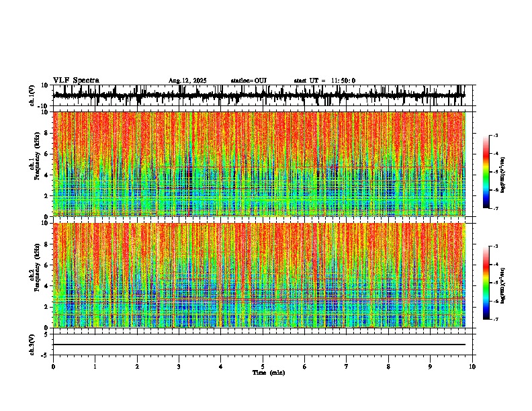
Task: Click the "6" kHz tick of ch.2 spectrogram
Action: (47, 265)
